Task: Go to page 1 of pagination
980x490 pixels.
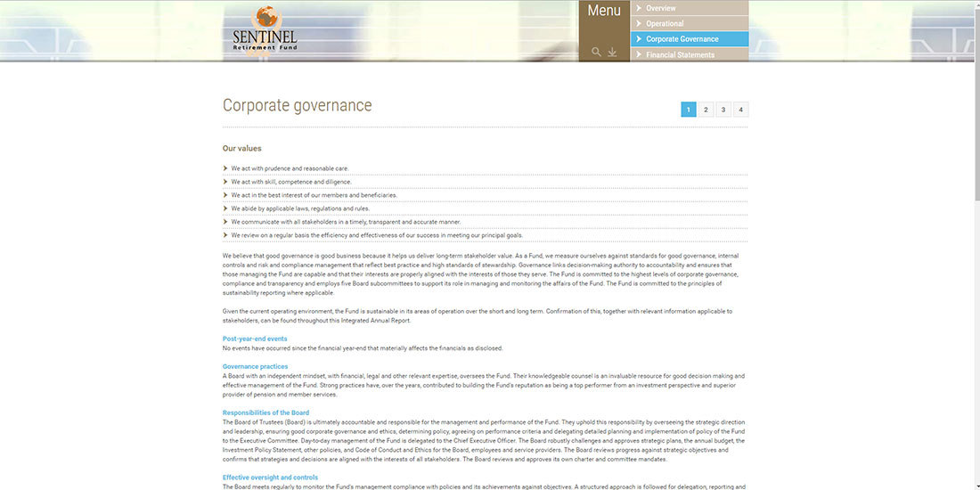Action: point(689,110)
